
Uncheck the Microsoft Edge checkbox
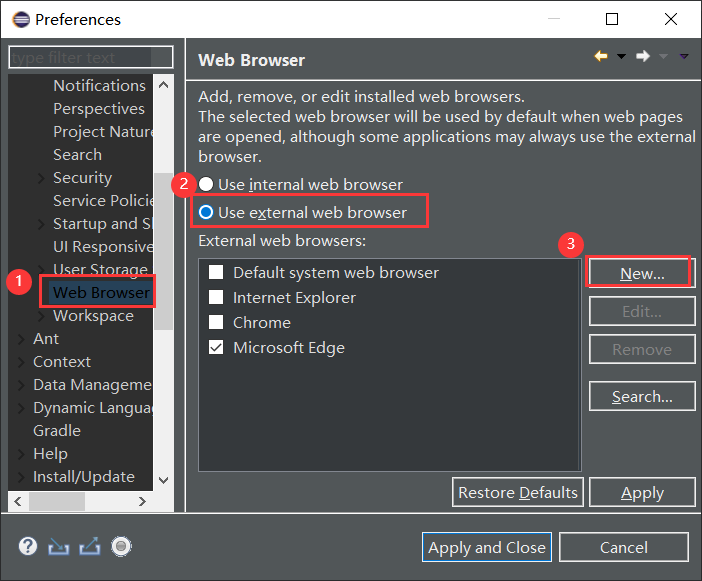coord(216,348)
